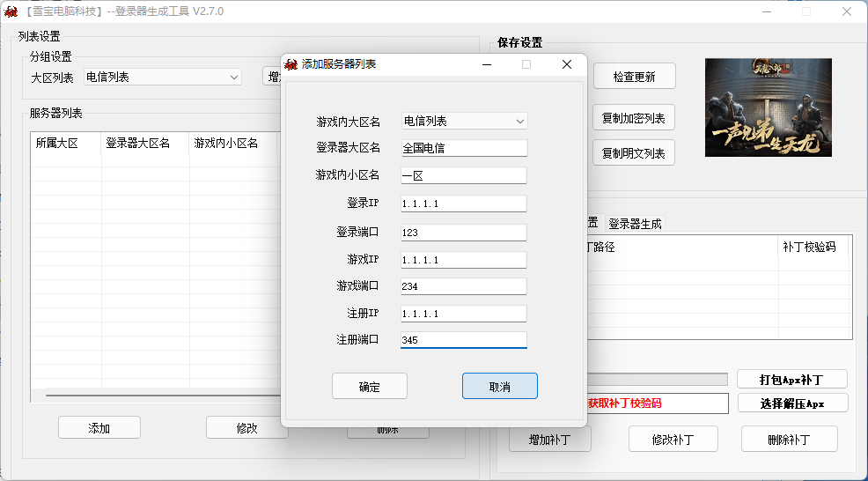The image size is (868, 481).
Task: Select the 登录端口 field
Action: [463, 233]
